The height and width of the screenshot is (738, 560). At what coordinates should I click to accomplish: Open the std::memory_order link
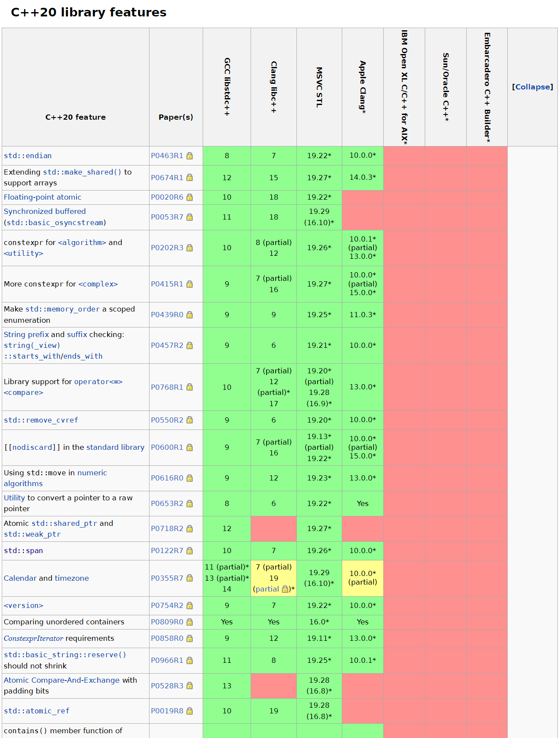63,309
